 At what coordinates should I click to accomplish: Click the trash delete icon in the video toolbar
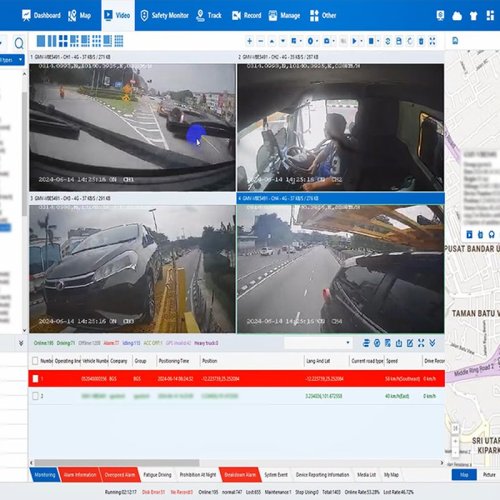421,41
